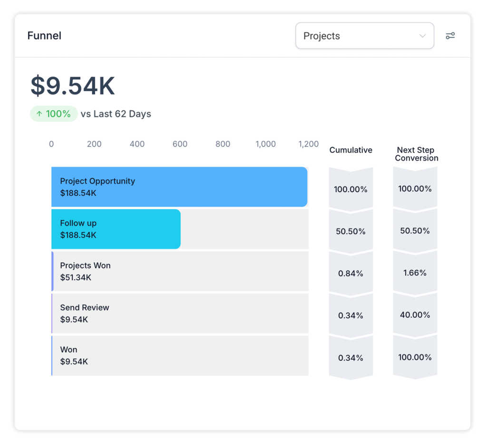Click the vs Last 62 Days label
This screenshot has height=448, width=487.
coord(116,114)
